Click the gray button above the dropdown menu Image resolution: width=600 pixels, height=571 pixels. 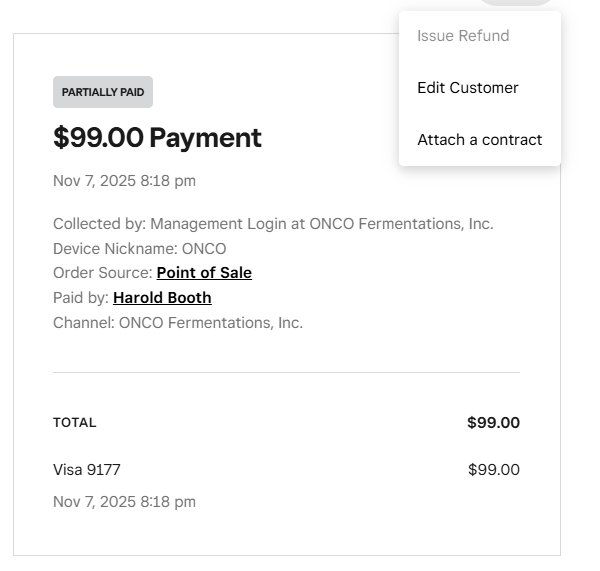click(x=517, y=2)
